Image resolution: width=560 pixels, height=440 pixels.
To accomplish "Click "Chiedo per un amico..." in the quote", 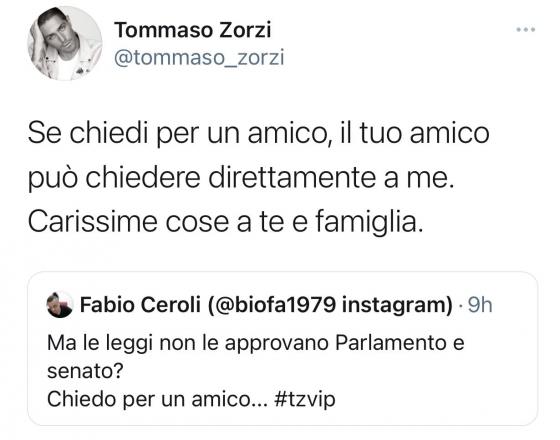I will [157, 399].
